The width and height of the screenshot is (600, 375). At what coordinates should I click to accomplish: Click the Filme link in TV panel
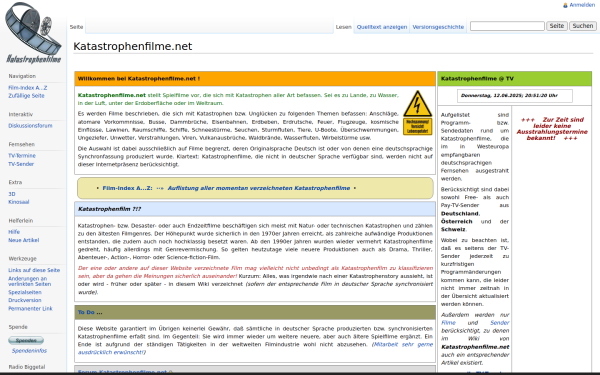coord(448,323)
